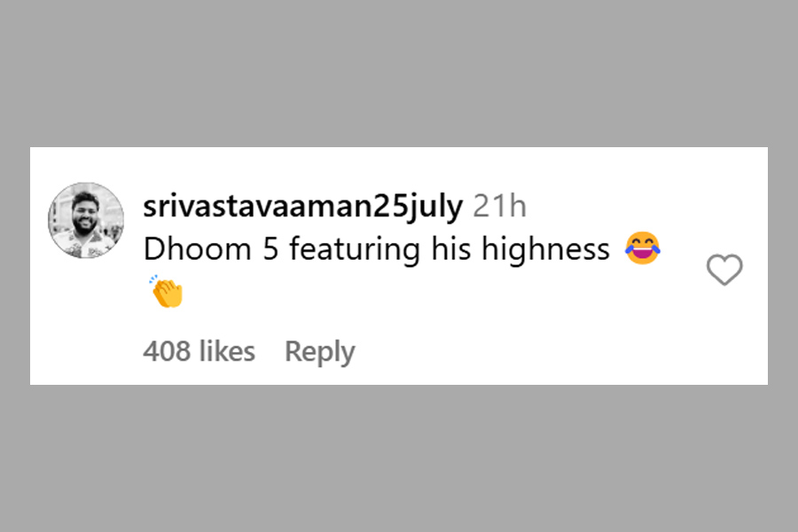Click the laughing-crying face emoji
This screenshot has height=532, width=798.
[x=643, y=248]
